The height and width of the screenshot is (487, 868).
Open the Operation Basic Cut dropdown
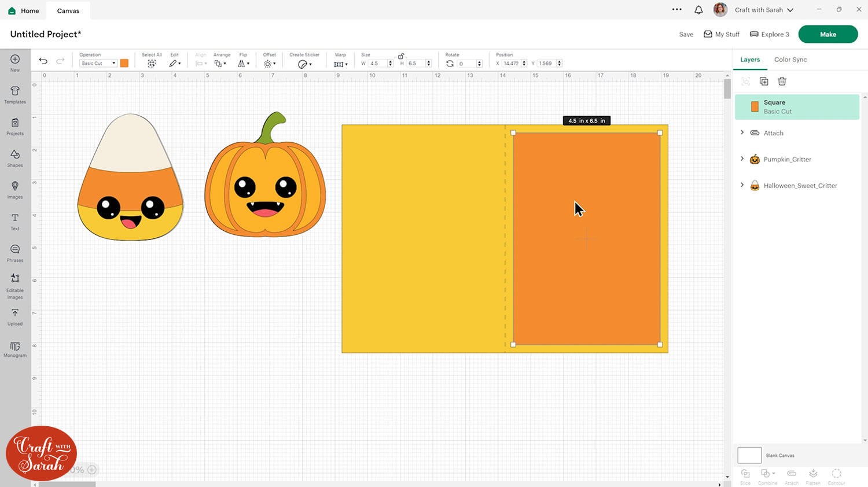98,64
